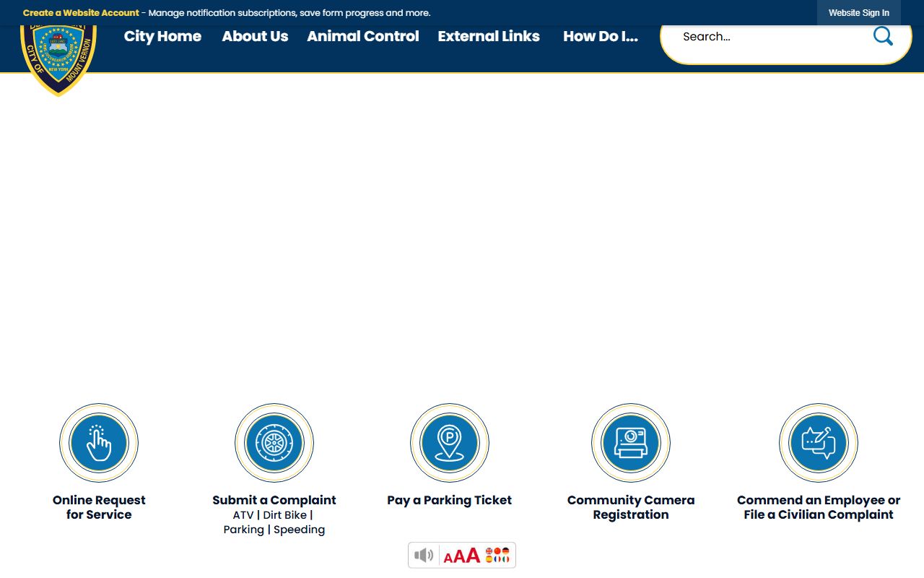Open the Community Camera Registration icon
Screen dimensions: 924x578
[x=631, y=443]
